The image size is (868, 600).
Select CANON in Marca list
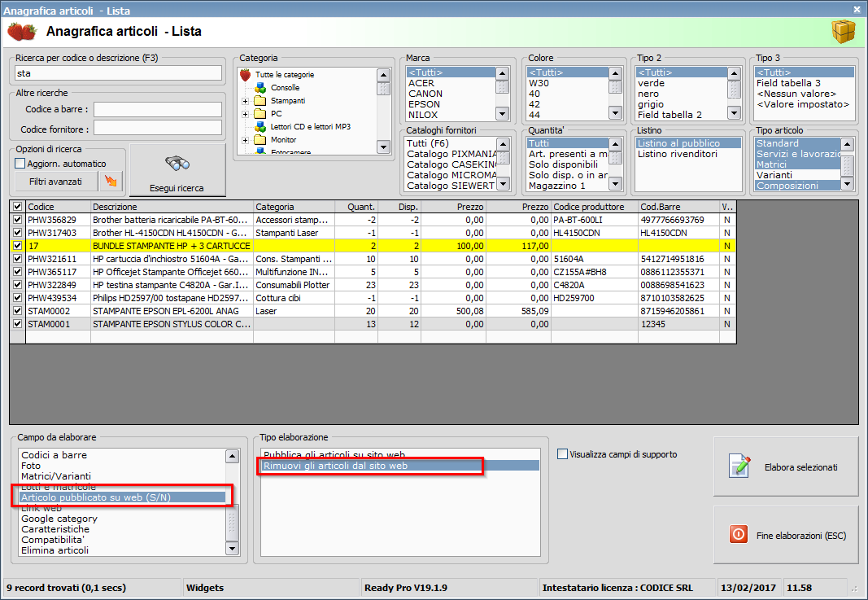click(x=425, y=94)
